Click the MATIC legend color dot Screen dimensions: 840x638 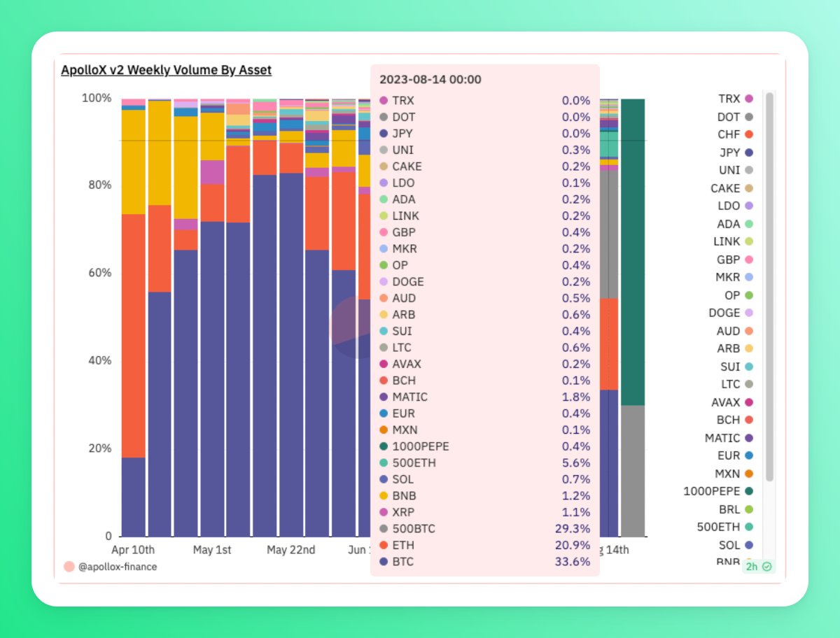point(749,438)
